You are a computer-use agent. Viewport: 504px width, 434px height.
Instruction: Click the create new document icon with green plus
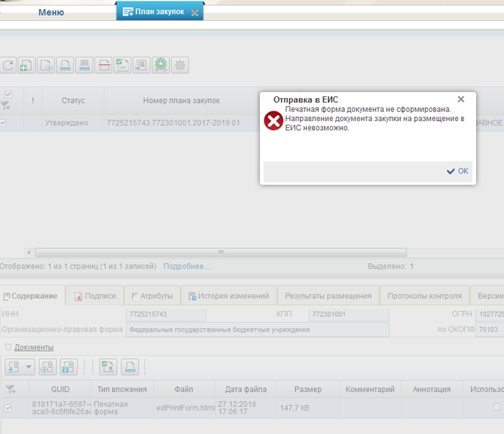27,65
